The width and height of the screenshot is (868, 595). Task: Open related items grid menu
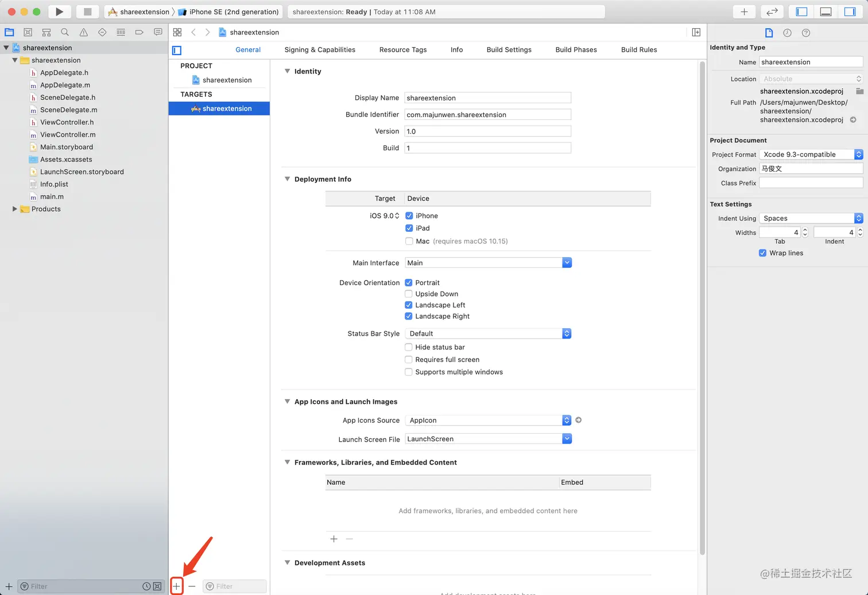coord(177,32)
